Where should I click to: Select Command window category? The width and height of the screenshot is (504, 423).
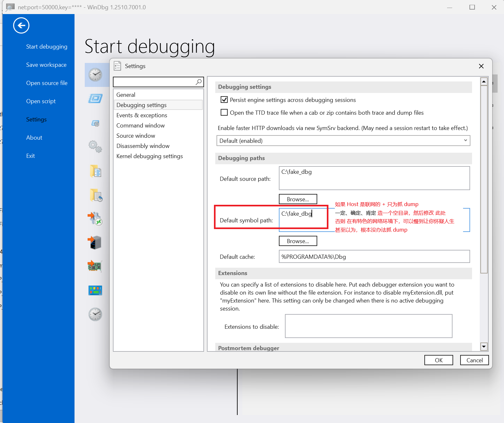coord(158,126)
